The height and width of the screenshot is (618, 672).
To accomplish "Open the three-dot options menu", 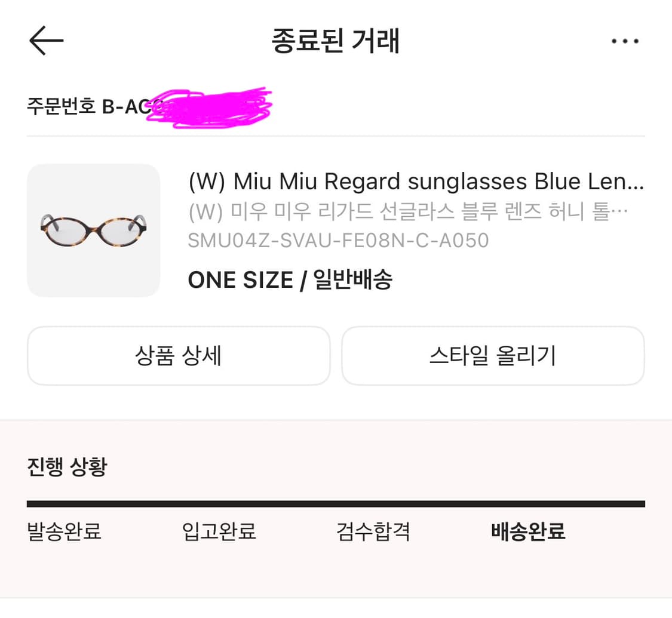I will [625, 41].
